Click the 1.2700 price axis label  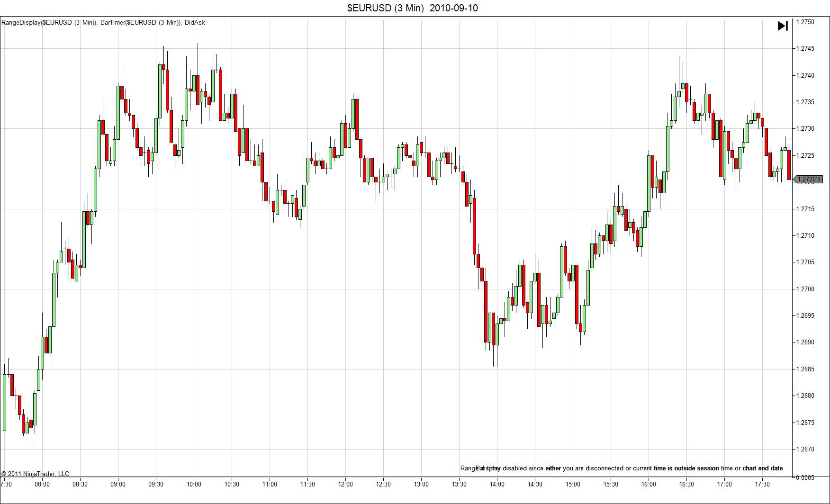pyautogui.click(x=805, y=289)
